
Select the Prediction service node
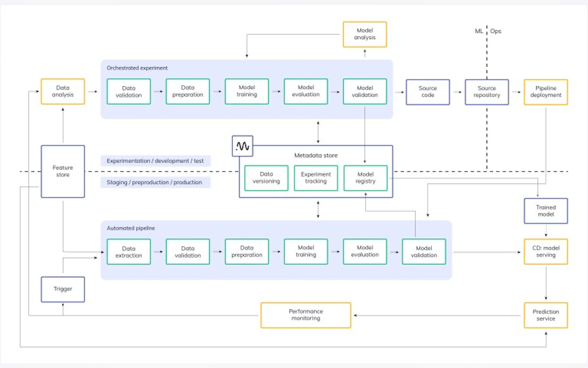coord(546,315)
